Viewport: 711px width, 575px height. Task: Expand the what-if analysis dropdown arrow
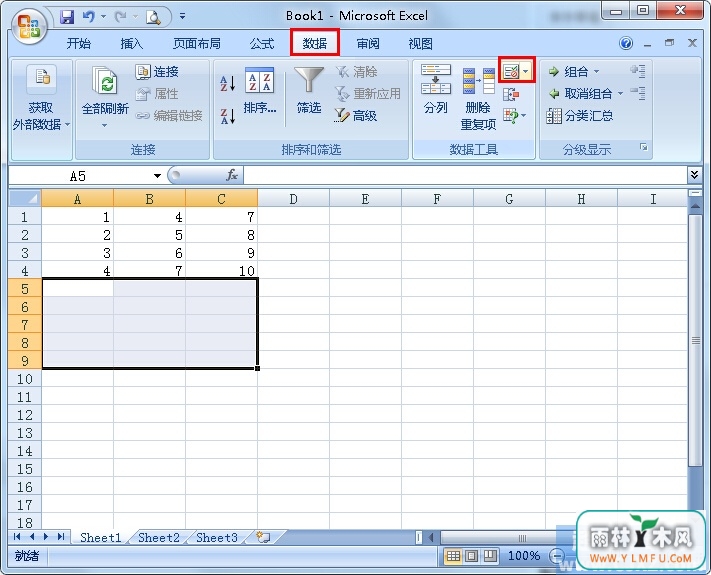coord(524,116)
